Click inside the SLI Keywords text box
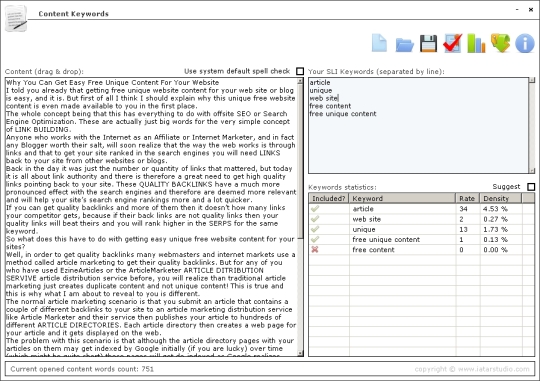The width and height of the screenshot is (540, 381). (418, 125)
